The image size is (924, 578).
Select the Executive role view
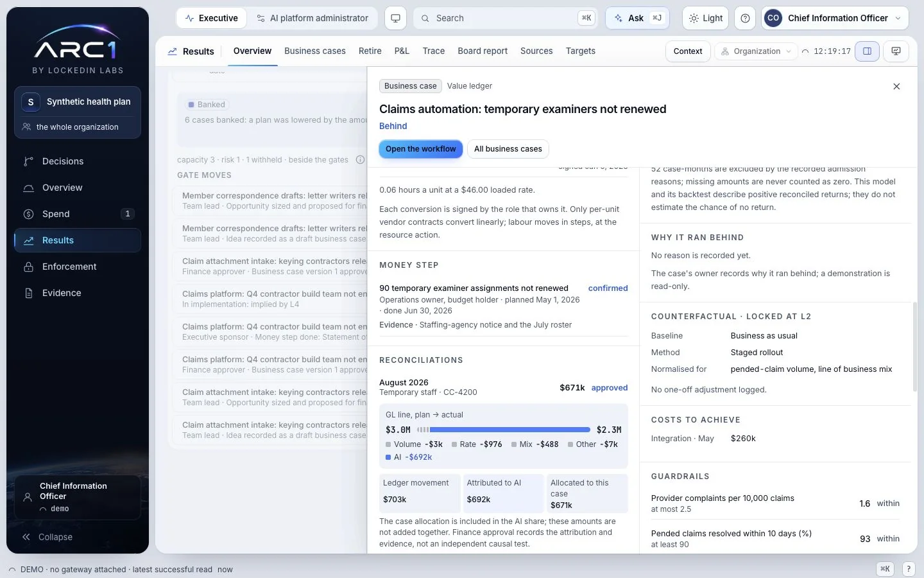[212, 18]
